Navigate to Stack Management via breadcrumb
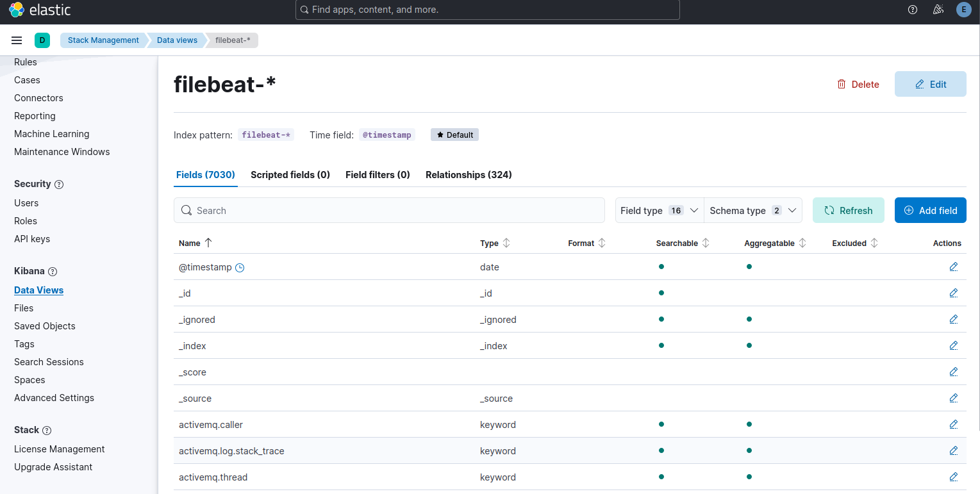Viewport: 980px width, 494px height. click(103, 40)
